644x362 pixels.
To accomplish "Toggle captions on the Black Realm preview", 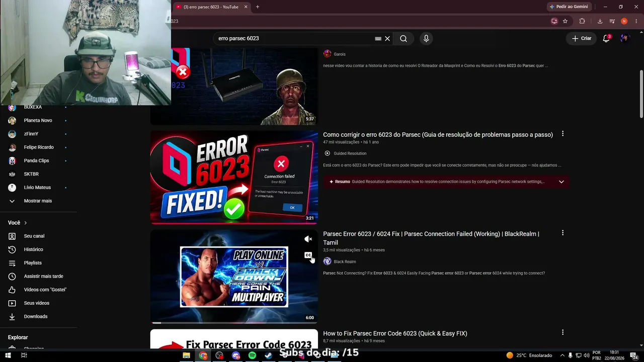I will [308, 255].
